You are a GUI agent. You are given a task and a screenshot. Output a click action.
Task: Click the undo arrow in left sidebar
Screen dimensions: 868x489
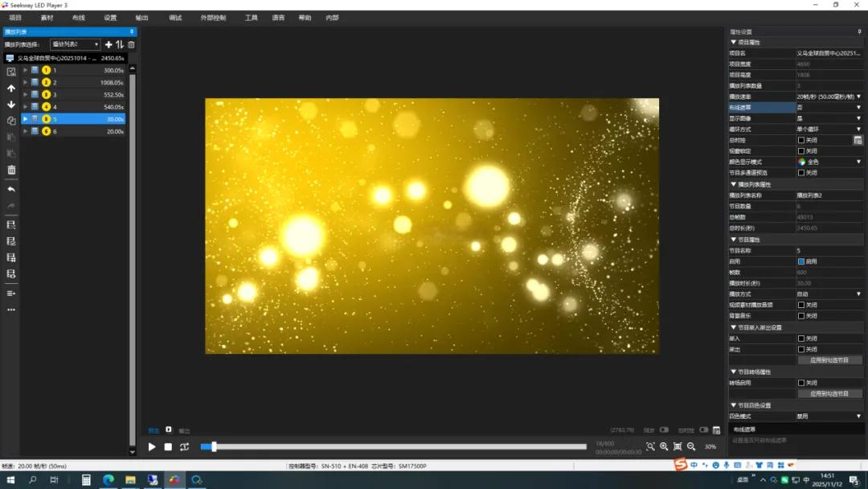[x=11, y=189]
